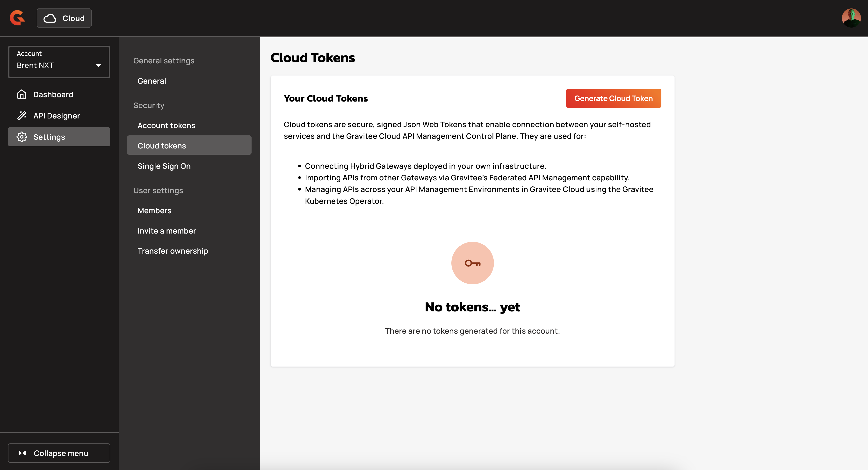Click the Dashboard home icon
The width and height of the screenshot is (868, 470).
[x=22, y=94]
